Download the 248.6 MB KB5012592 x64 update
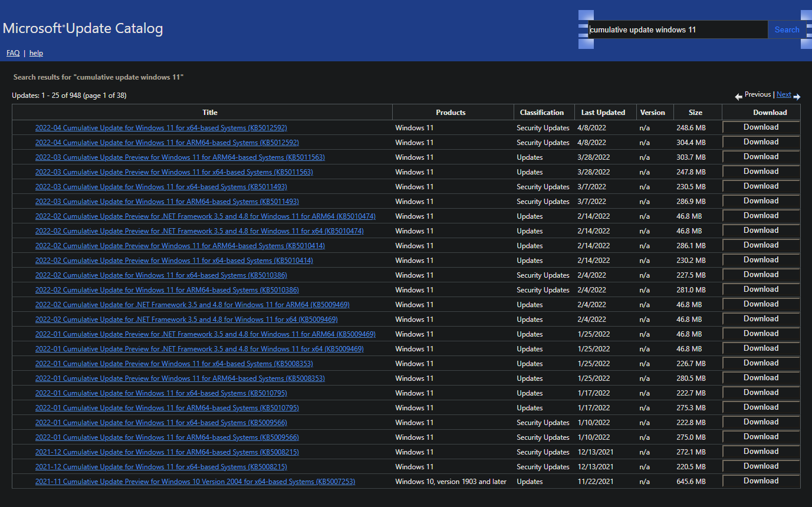 click(761, 127)
